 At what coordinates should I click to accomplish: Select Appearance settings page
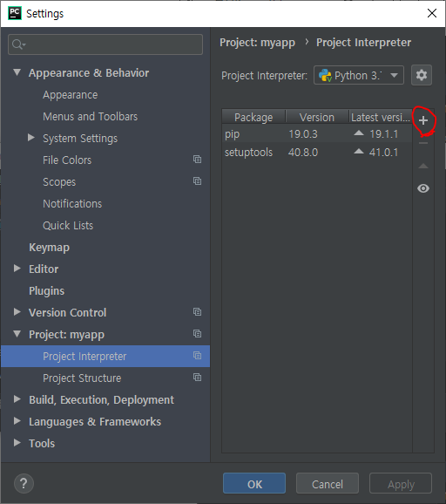[71, 95]
